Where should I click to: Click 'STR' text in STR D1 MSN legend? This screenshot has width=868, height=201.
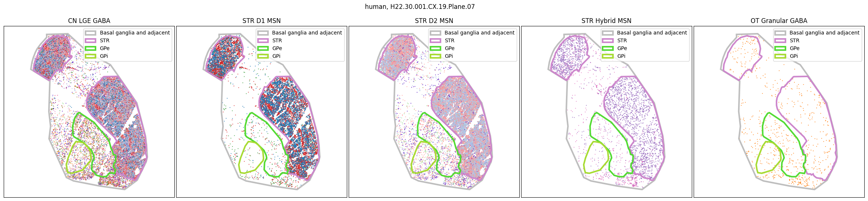[x=277, y=41]
